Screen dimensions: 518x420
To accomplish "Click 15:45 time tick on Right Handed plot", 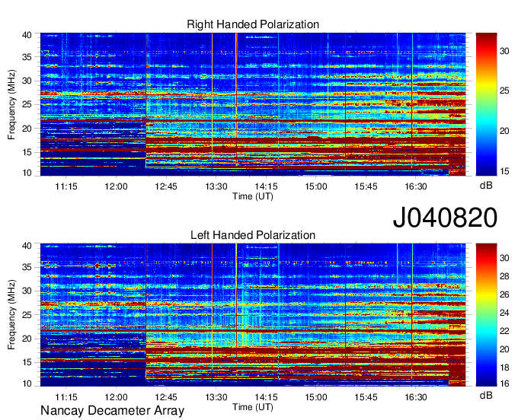I will [x=366, y=186].
